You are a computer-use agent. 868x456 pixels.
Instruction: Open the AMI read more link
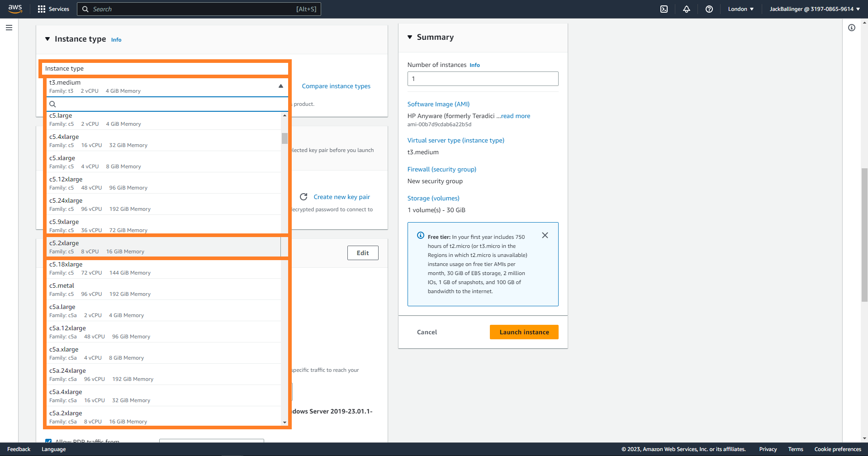(x=516, y=116)
